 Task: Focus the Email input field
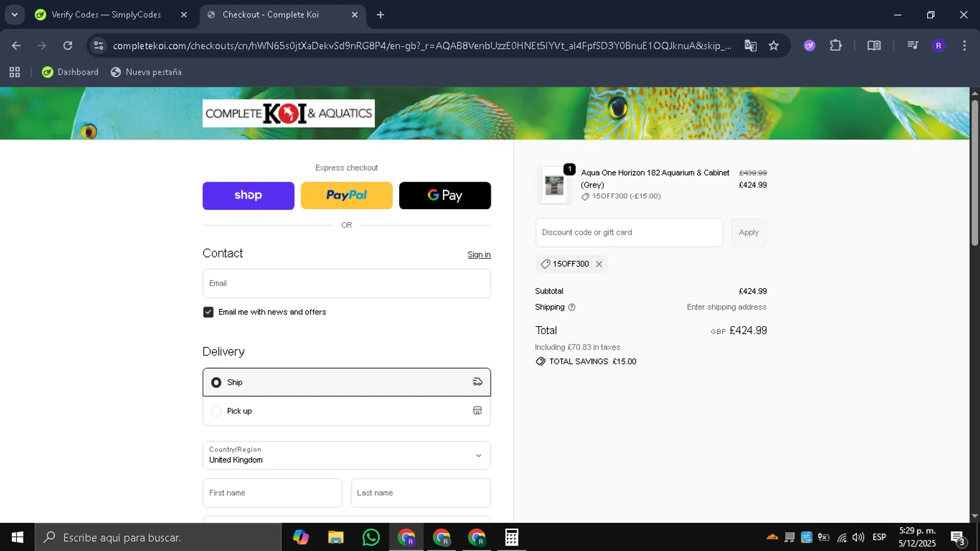(346, 284)
